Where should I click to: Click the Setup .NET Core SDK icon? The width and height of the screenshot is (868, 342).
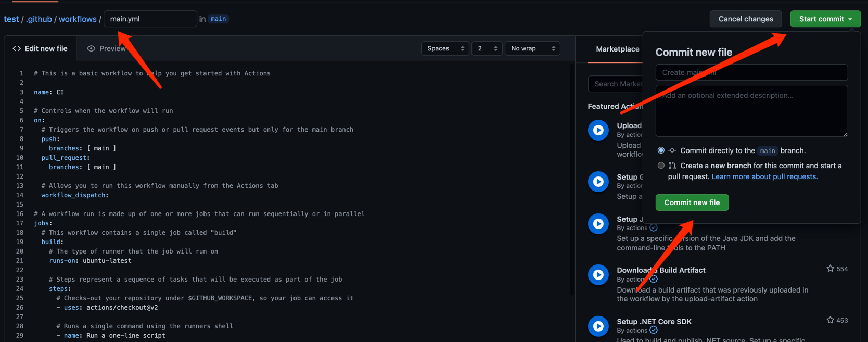(598, 326)
